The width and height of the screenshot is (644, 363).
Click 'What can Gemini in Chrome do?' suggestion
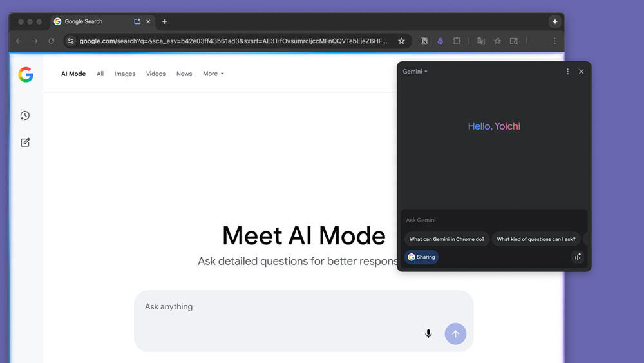pos(447,239)
